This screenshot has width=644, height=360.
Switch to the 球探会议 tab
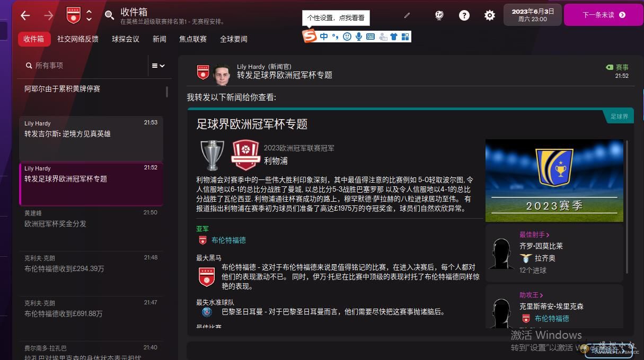pos(126,39)
